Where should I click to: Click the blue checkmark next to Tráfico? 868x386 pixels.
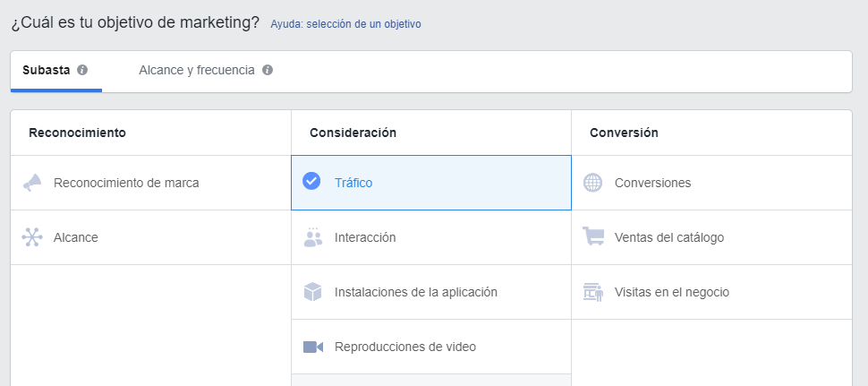click(x=311, y=181)
